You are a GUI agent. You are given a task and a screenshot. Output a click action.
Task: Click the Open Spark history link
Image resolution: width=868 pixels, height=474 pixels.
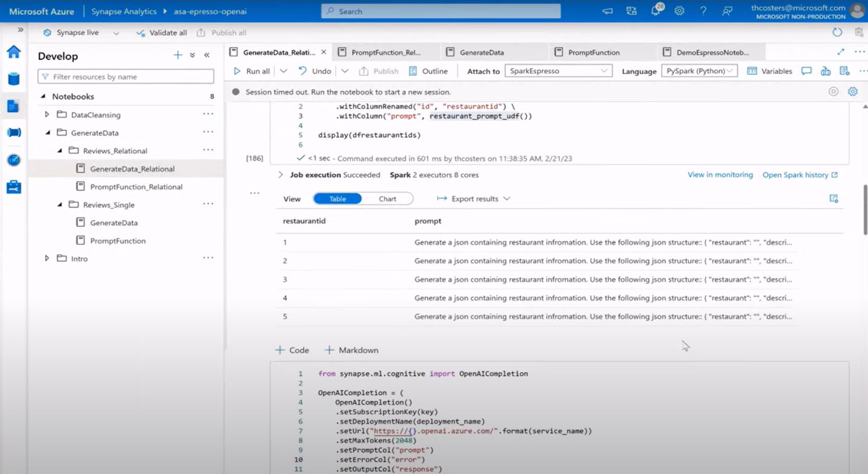[x=800, y=175]
